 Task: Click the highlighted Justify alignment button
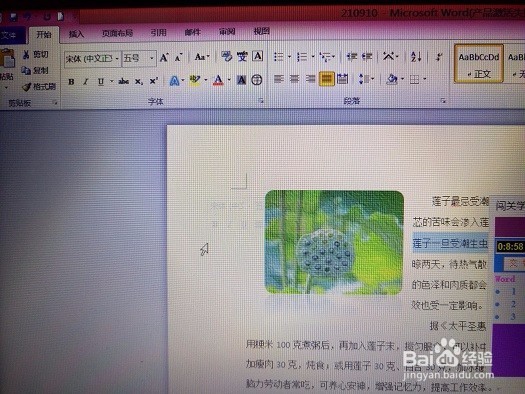tap(326, 79)
